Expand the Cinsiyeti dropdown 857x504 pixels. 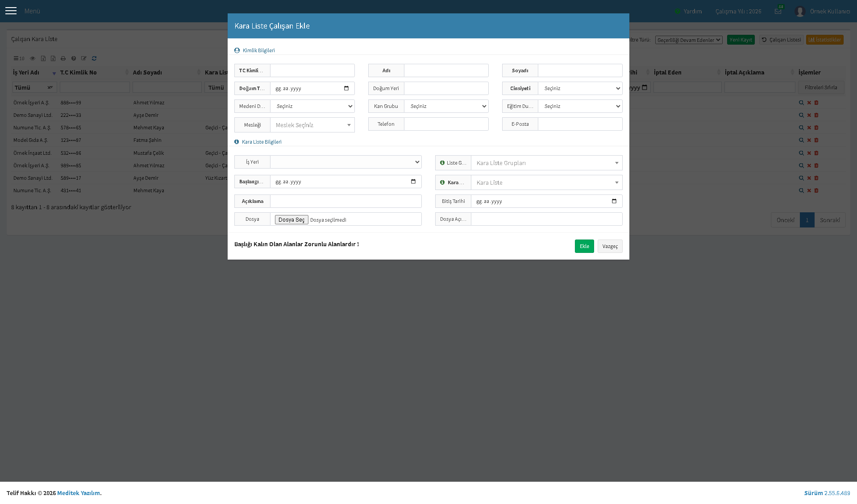(x=580, y=88)
